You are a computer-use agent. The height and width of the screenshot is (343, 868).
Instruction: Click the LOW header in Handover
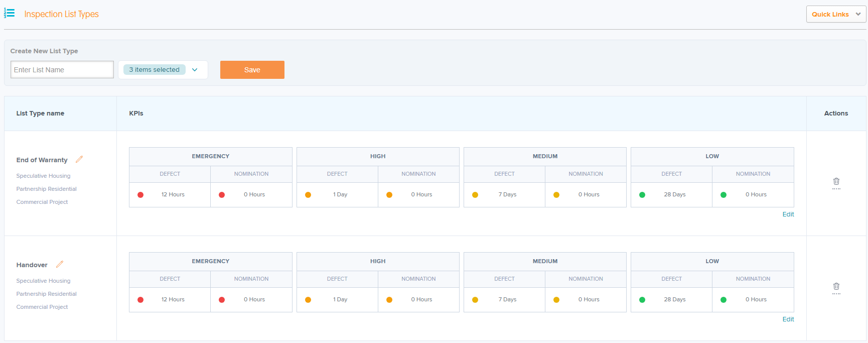coord(712,261)
